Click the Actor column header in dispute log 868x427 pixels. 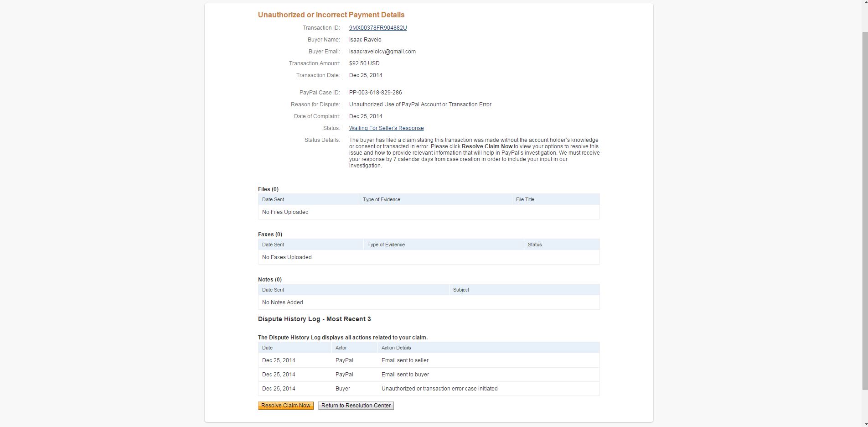pos(341,348)
